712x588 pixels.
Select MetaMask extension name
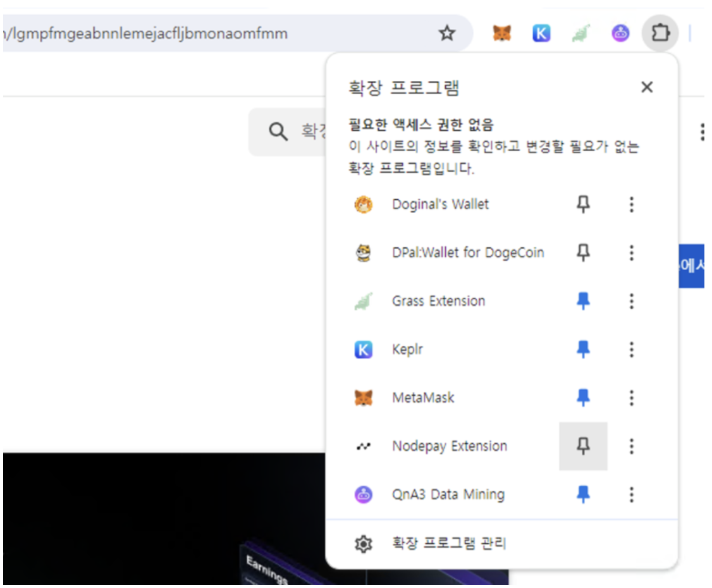[423, 398]
